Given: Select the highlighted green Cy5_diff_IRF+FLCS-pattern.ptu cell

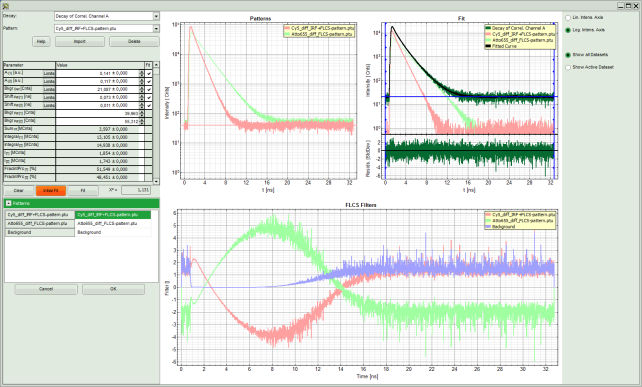Looking at the screenshot, I should tap(113, 215).
